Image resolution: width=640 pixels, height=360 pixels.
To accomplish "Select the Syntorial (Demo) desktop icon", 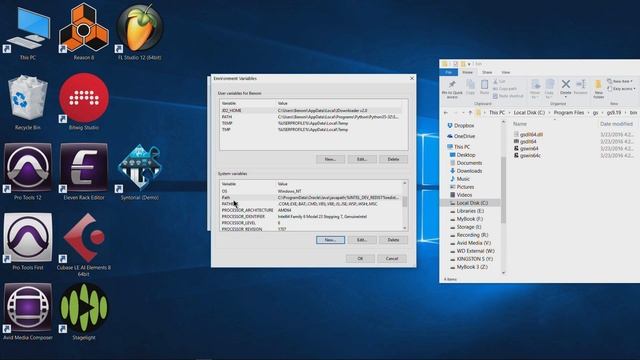I will [140, 171].
